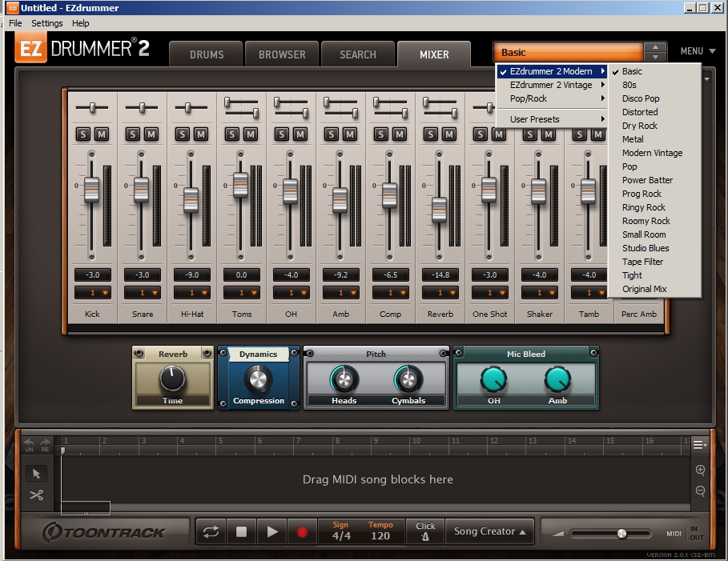Solo the Amb channel
The width and height of the screenshot is (728, 561).
(332, 134)
